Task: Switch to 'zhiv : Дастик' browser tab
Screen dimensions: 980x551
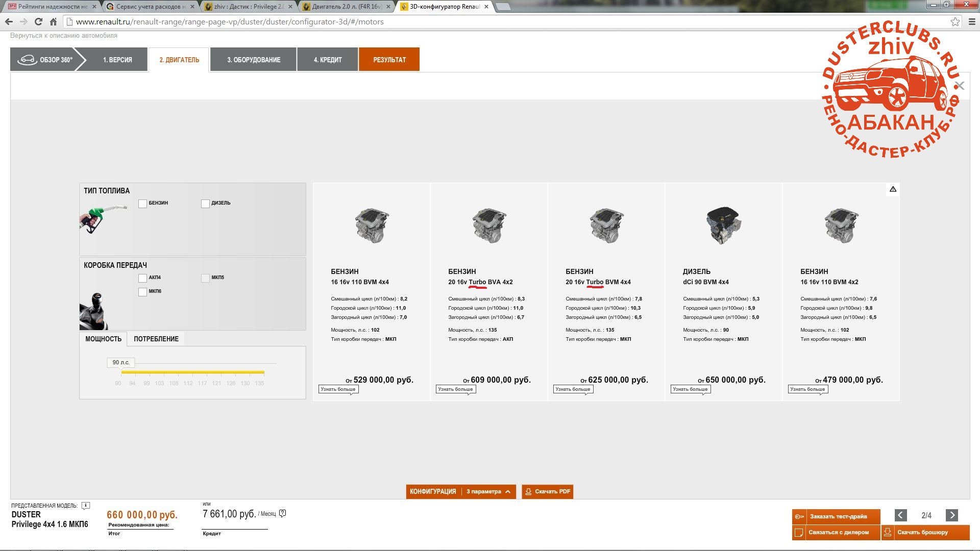Action: pos(249,7)
